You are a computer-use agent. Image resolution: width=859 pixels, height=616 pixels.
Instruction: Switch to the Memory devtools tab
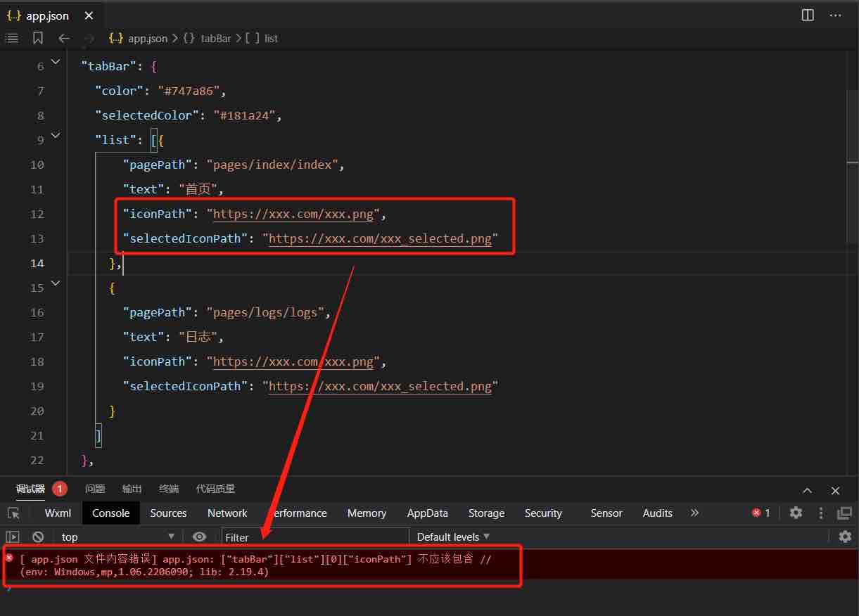pyautogui.click(x=367, y=513)
